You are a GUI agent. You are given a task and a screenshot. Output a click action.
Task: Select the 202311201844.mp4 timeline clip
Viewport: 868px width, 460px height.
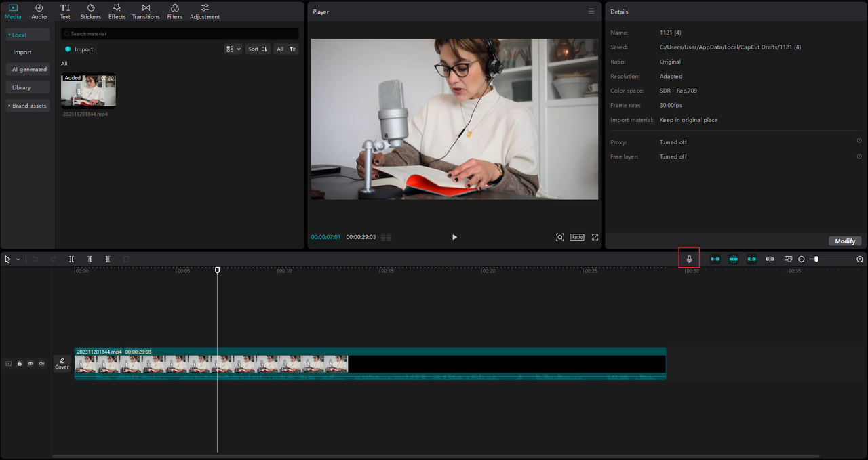tap(370, 364)
